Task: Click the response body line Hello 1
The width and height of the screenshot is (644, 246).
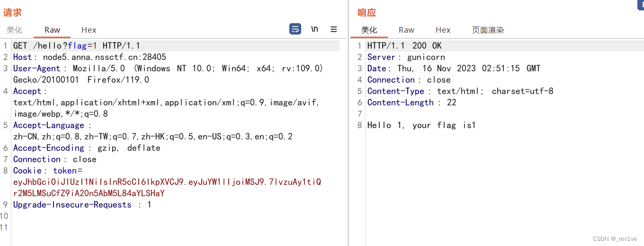Action: click(x=421, y=125)
